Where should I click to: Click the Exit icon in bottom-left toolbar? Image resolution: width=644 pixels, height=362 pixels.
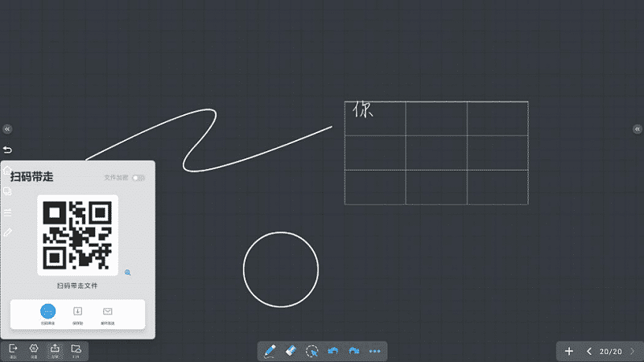click(x=13, y=351)
